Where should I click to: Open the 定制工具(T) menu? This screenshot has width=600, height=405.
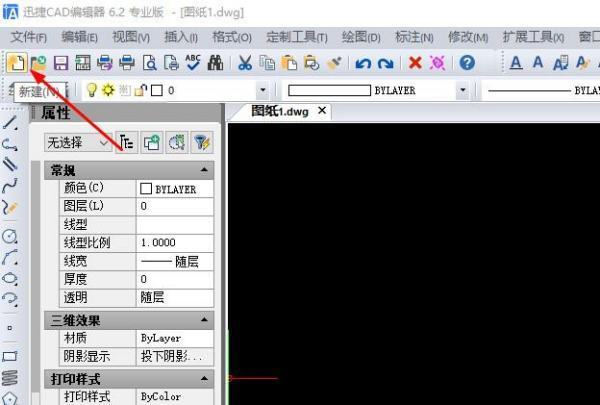(297, 37)
